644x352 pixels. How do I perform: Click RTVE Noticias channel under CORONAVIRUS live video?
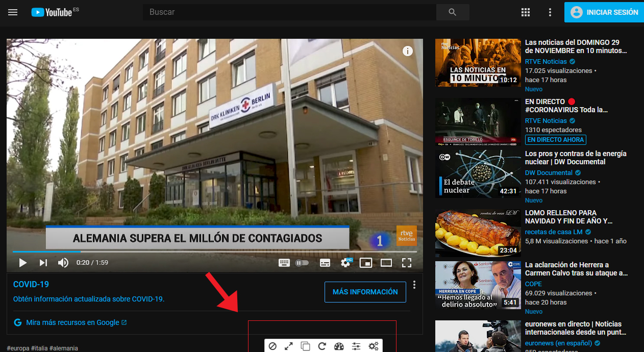tap(546, 121)
